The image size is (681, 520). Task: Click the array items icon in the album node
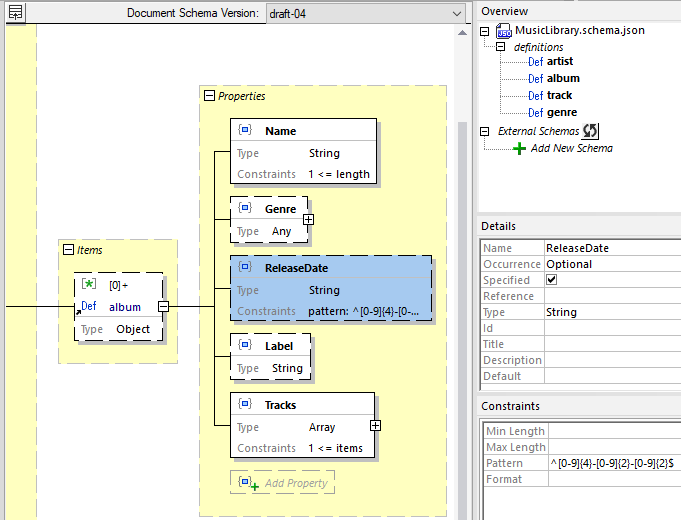point(89,285)
